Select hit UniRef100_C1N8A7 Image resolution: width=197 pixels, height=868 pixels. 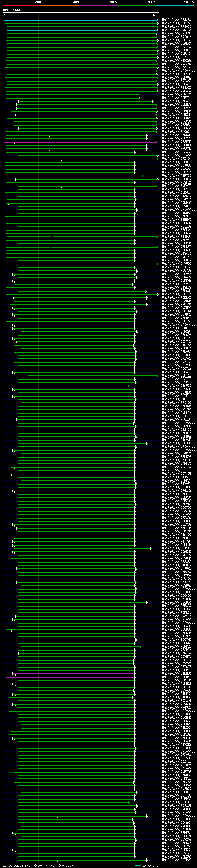coord(177,78)
